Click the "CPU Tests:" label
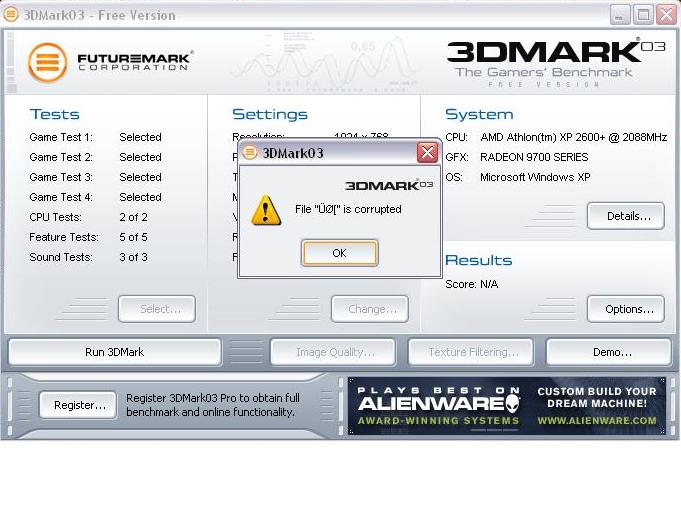Screen dimensions: 681x512 tap(56, 217)
